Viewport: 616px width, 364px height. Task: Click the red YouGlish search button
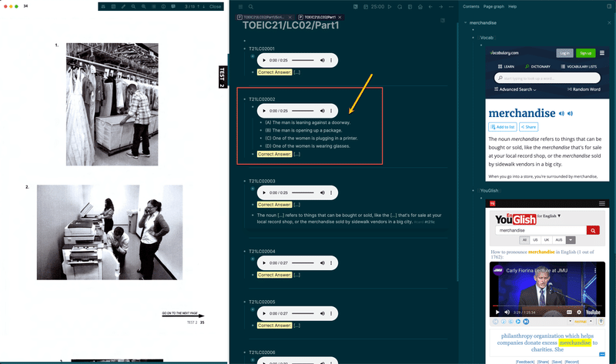coord(593,231)
